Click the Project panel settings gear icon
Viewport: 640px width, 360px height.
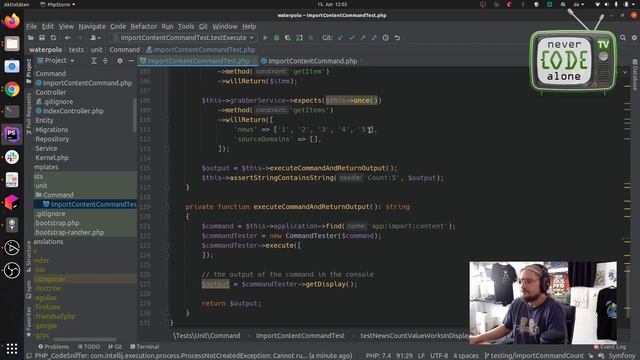120,60
